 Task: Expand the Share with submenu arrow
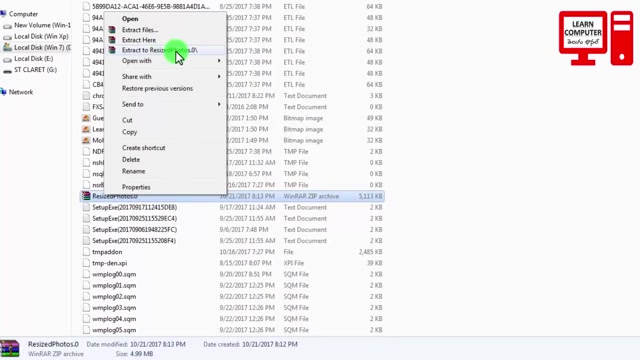[219, 76]
